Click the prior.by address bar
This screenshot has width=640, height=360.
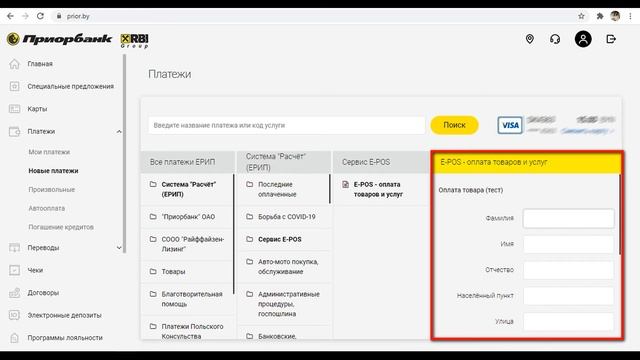coord(314,16)
